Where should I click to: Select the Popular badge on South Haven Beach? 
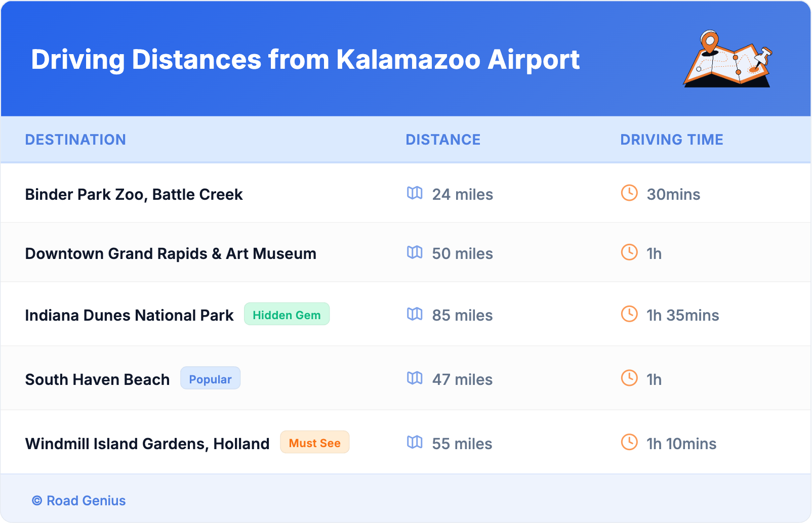tap(210, 378)
